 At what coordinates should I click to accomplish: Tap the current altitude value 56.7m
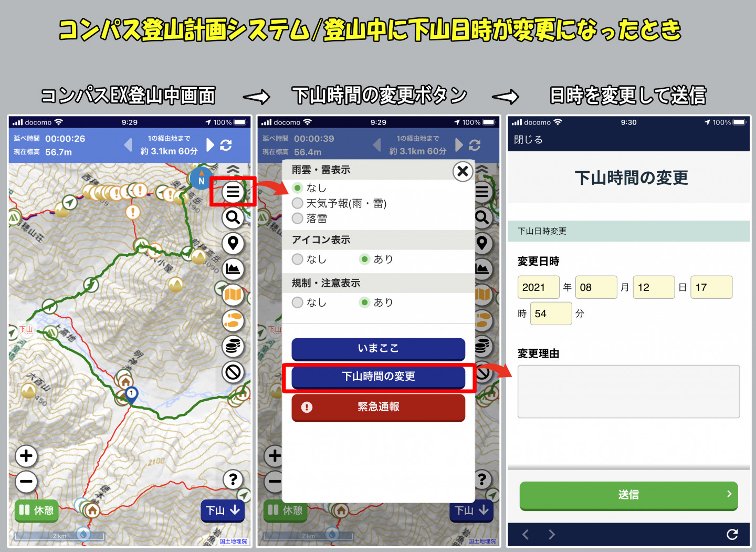(x=58, y=152)
